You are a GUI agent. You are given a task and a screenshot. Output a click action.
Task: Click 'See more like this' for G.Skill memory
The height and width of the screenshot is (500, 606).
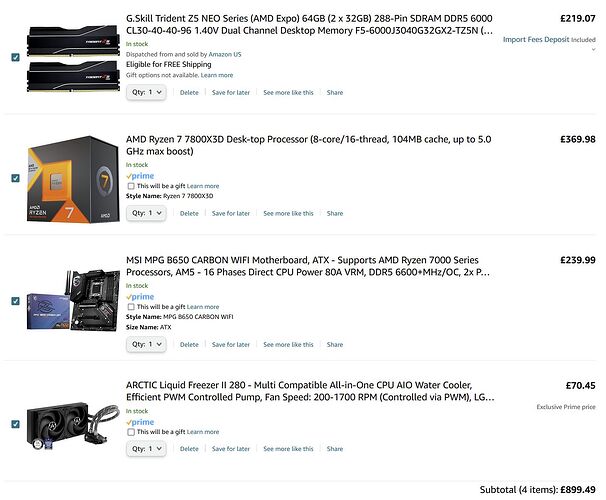click(288, 93)
